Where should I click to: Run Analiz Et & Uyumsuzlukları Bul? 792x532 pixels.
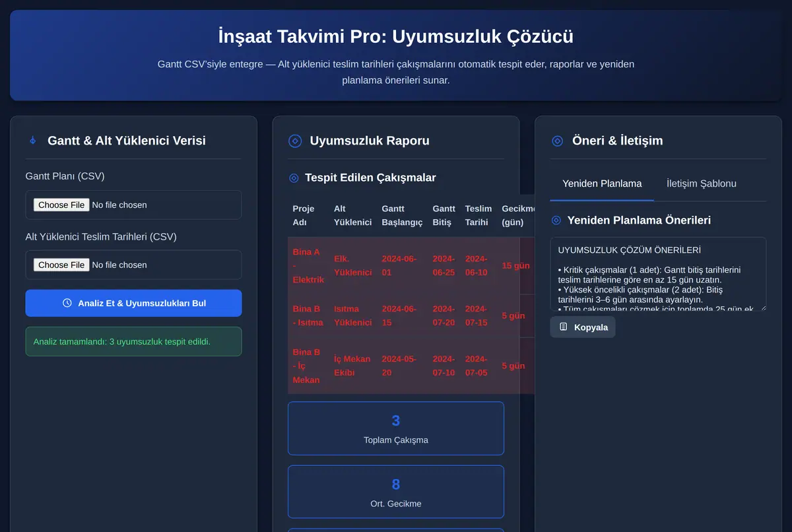pos(133,303)
